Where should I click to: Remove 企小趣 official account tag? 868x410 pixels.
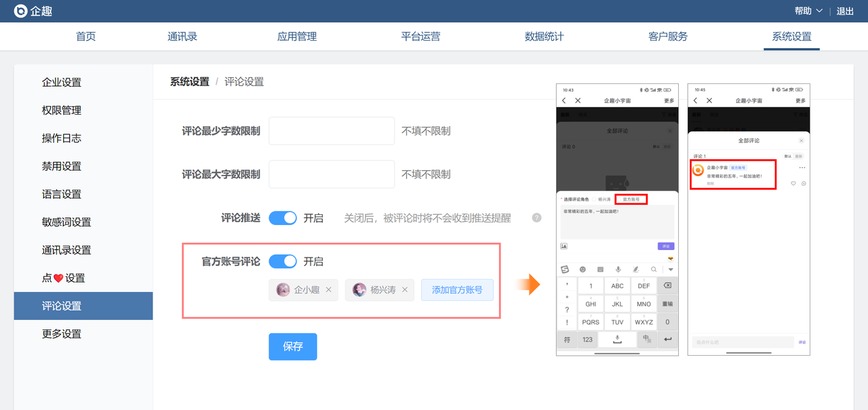click(329, 290)
